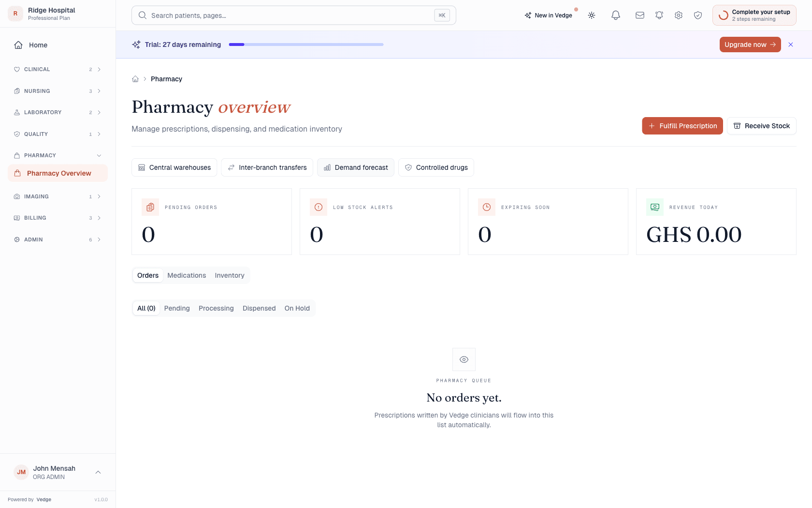Click the Ridge Hospital R logo
The height and width of the screenshot is (508, 812).
[x=15, y=14]
